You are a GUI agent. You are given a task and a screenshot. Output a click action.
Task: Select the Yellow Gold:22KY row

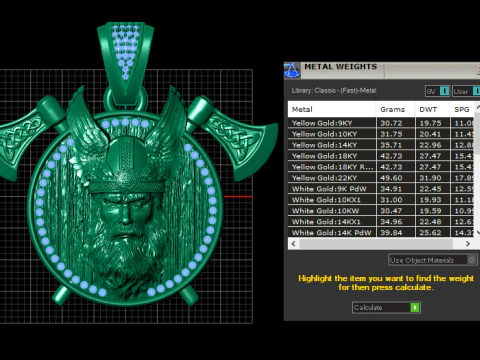click(381, 178)
